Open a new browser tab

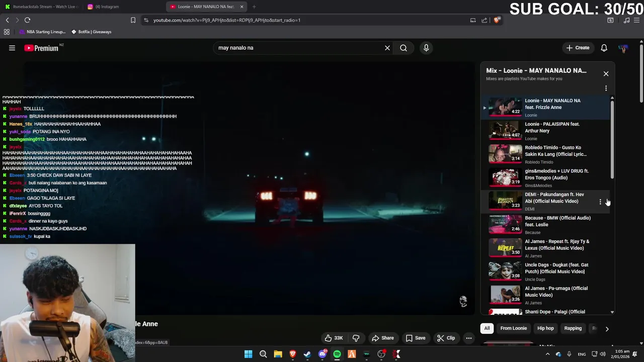254,7
